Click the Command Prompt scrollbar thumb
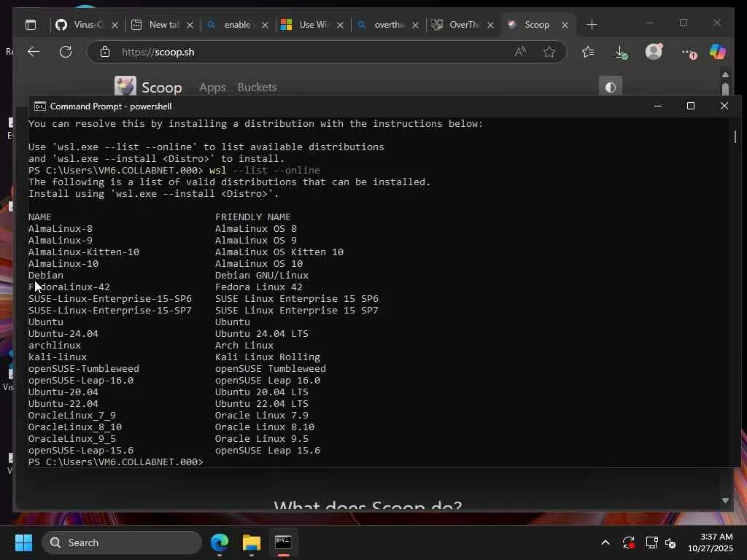This screenshot has width=747, height=560. pos(735,136)
